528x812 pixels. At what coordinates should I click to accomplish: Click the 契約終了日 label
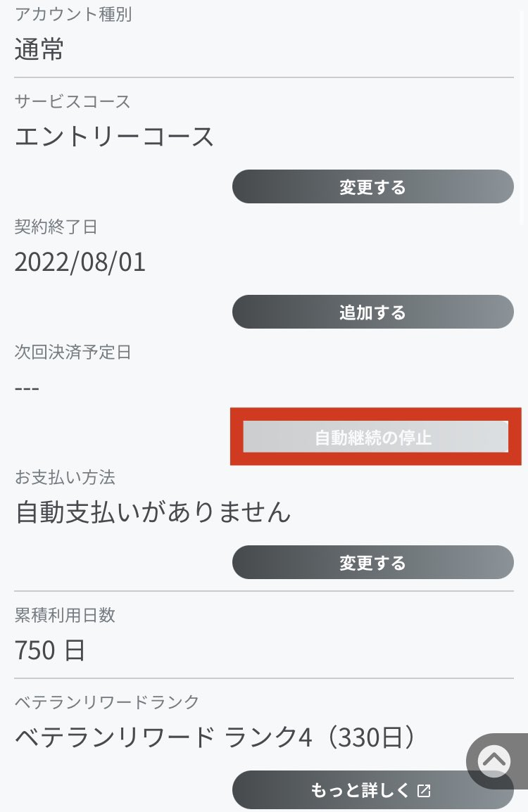coord(56,227)
